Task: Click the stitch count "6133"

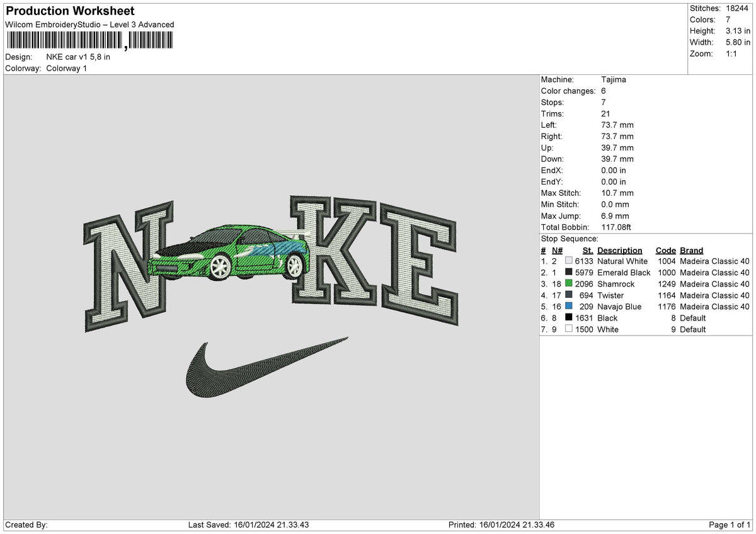Action: click(x=584, y=261)
